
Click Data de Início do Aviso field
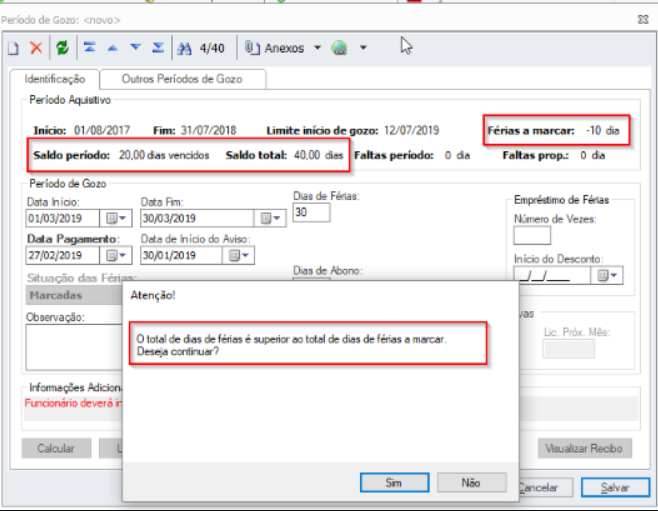(181, 255)
